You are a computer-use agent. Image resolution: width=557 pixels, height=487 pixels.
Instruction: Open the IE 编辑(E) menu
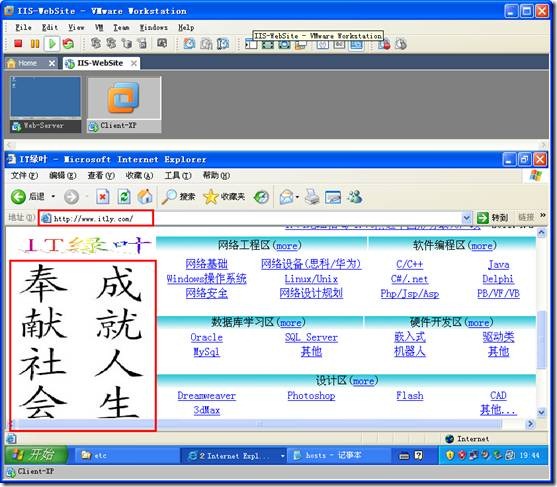pos(63,175)
